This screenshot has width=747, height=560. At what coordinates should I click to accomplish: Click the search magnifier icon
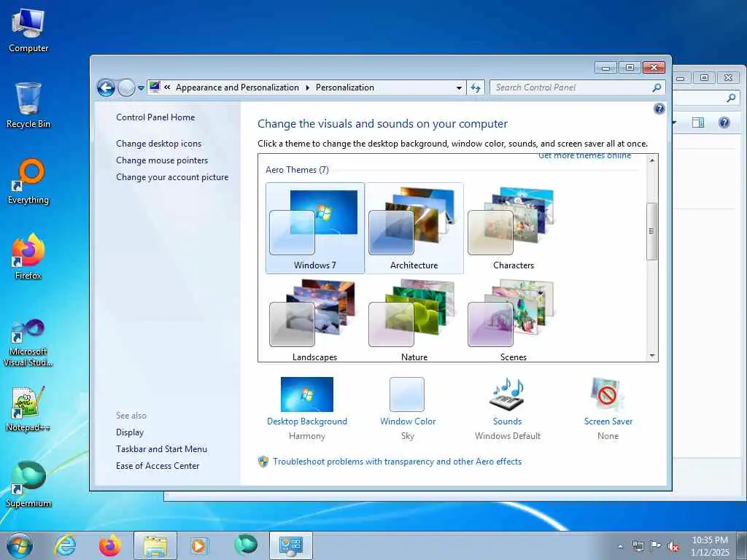coord(657,87)
